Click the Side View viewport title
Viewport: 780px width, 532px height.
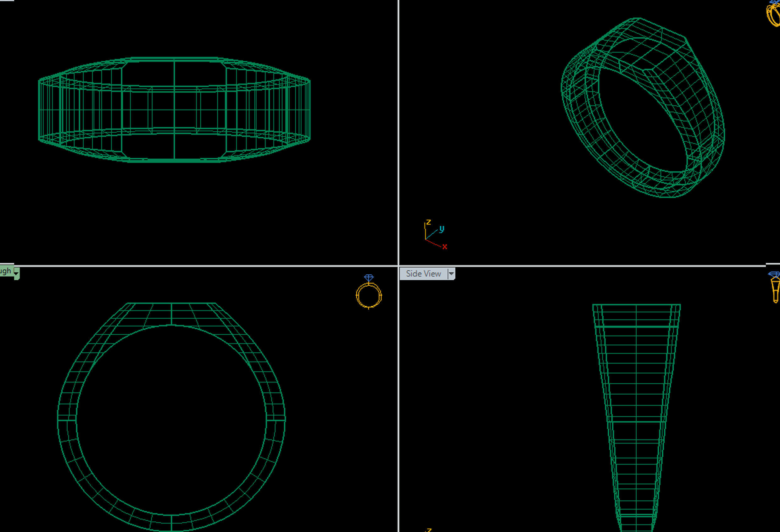pos(423,274)
